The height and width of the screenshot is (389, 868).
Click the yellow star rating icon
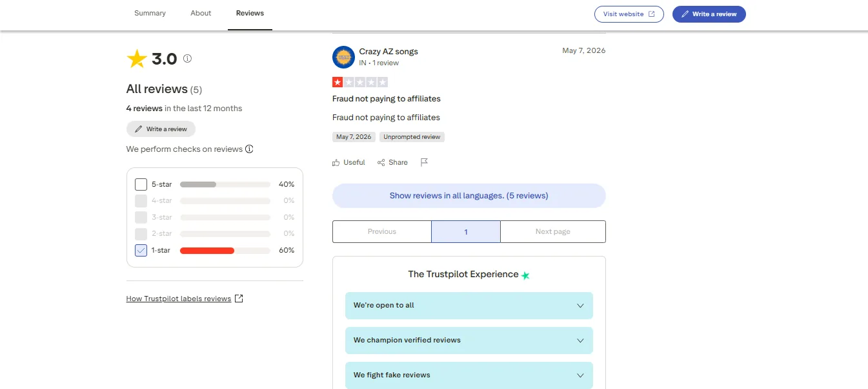click(137, 59)
